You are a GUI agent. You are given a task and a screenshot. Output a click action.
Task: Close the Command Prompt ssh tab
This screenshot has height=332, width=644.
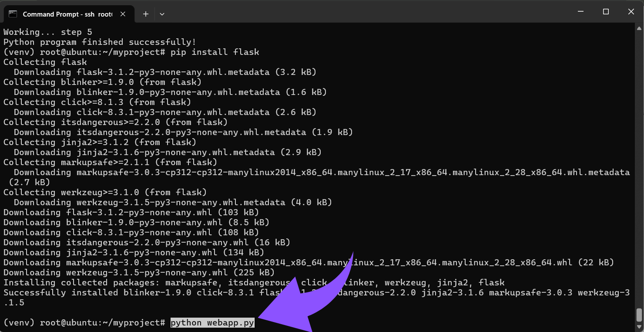click(x=123, y=14)
